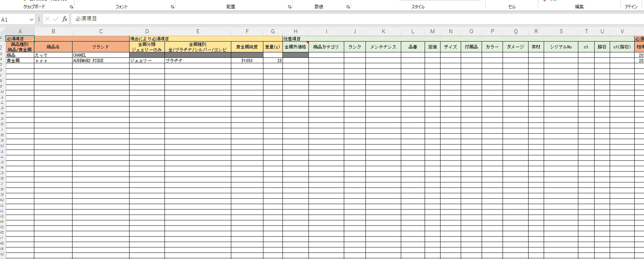
Task: Select the ブランド header cell
Action: (x=101, y=47)
